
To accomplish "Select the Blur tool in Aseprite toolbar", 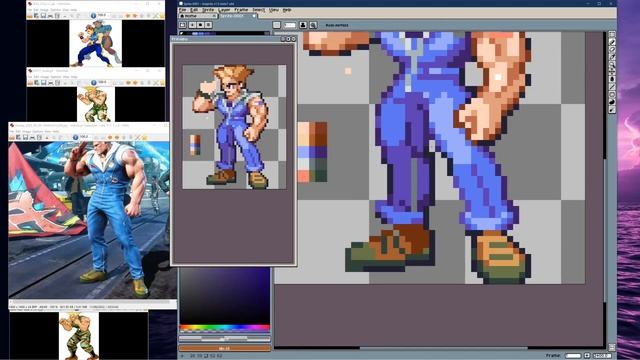I will [x=612, y=110].
